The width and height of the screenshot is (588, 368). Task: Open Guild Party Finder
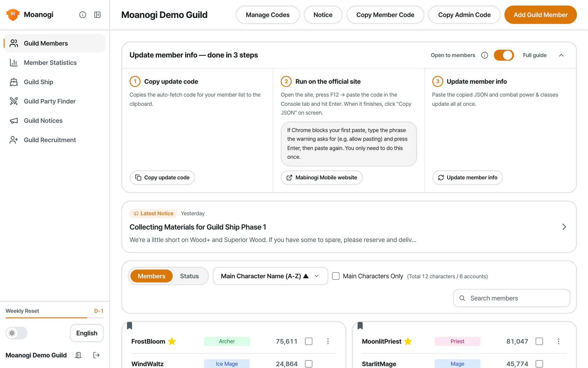pyautogui.click(x=55, y=101)
